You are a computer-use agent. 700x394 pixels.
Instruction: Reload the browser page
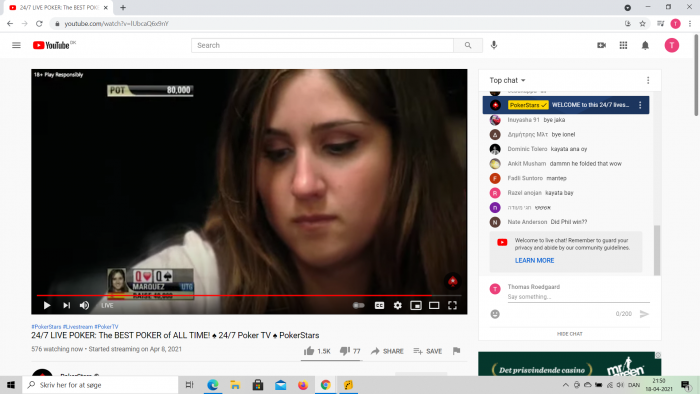click(x=39, y=24)
